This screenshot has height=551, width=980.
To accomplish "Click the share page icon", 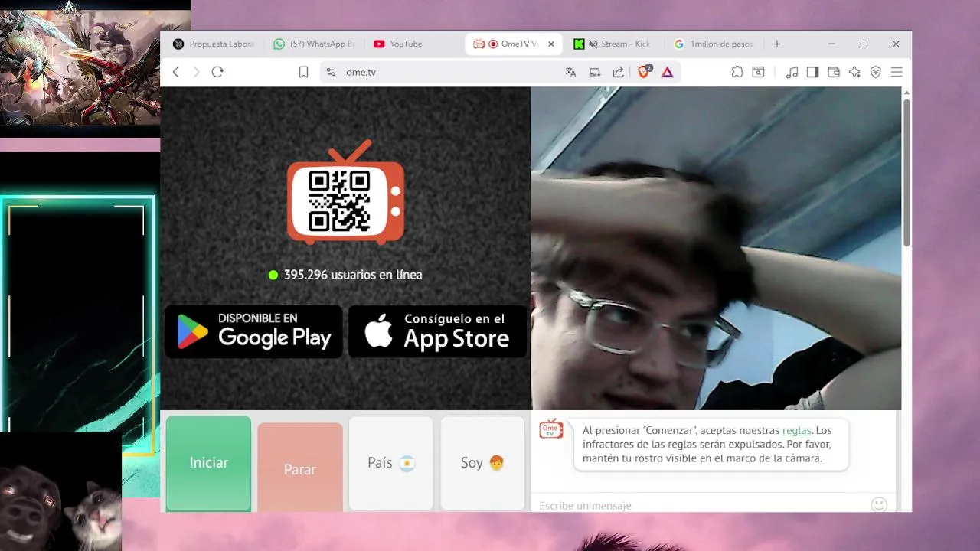I will 618,72.
